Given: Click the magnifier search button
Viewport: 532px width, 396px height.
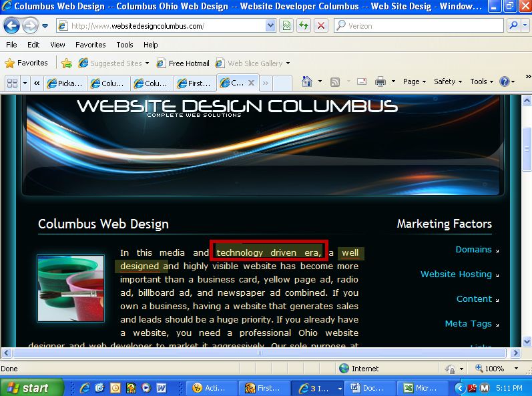Looking at the screenshot, I should (513, 26).
